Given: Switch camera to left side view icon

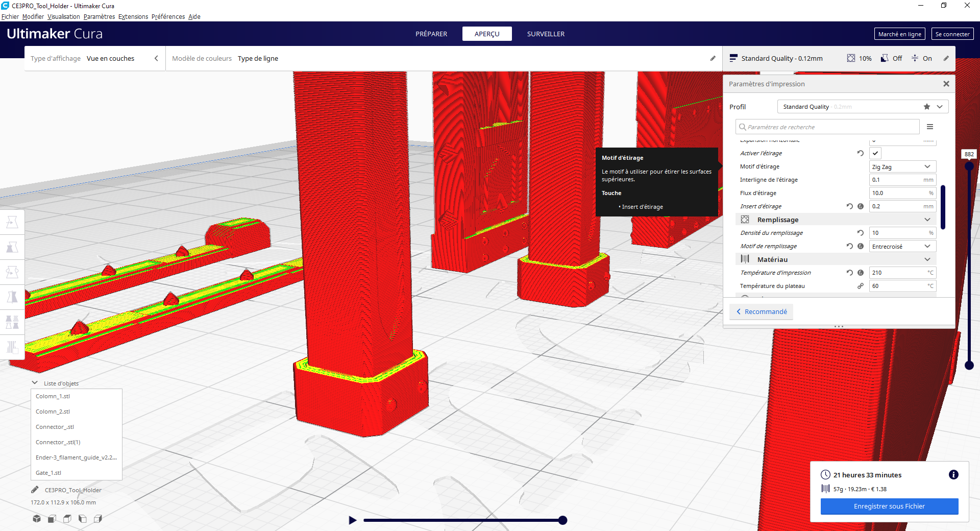Looking at the screenshot, I should (x=83, y=519).
